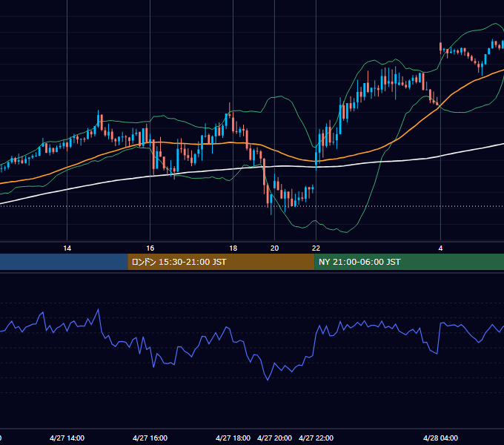The image size is (504, 445).
Task: Click the 4/27 22:00 date label on lower axis
Action: click(x=316, y=438)
